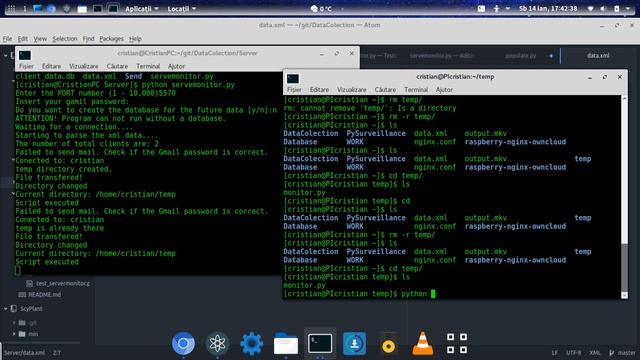The height and width of the screenshot is (360, 640).
Task: Expand the min folder under ScyPlant
Action: coord(14,334)
